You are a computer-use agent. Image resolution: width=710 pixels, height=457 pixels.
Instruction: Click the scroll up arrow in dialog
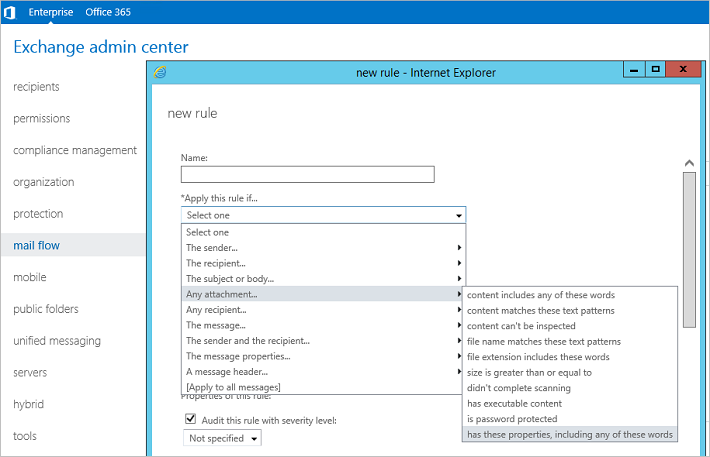pos(689,163)
